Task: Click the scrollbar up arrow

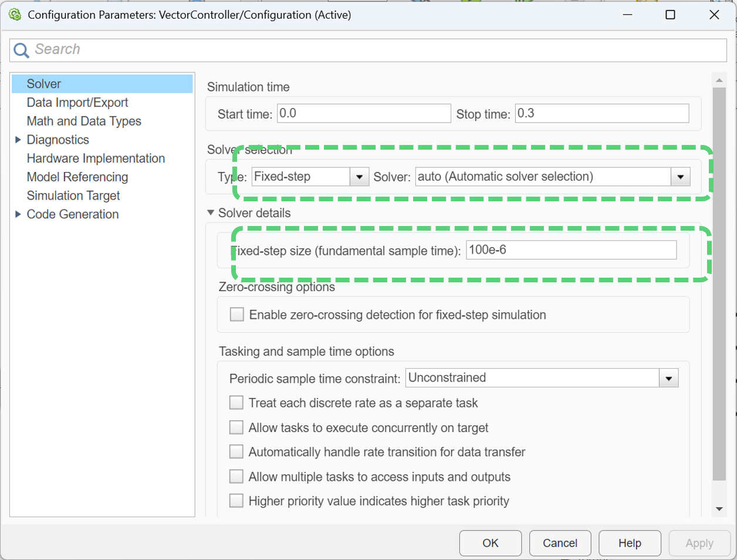Action: [x=719, y=80]
